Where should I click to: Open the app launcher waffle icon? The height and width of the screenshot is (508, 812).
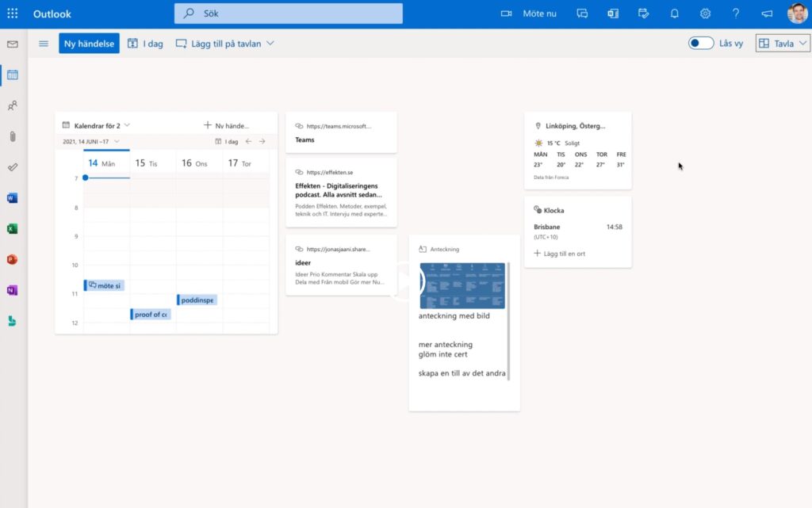[x=13, y=13]
